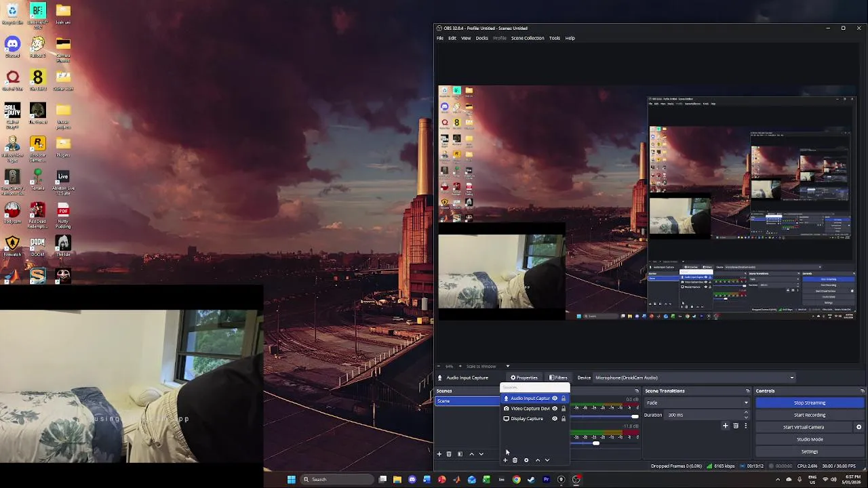Open Nutty Pudding PDF file
This screenshot has height=488, width=868.
(x=63, y=216)
